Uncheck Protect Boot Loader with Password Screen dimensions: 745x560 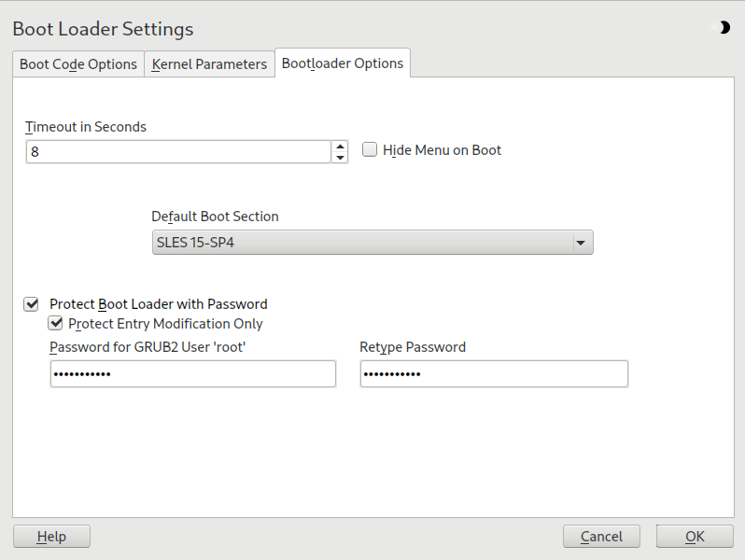point(32,304)
